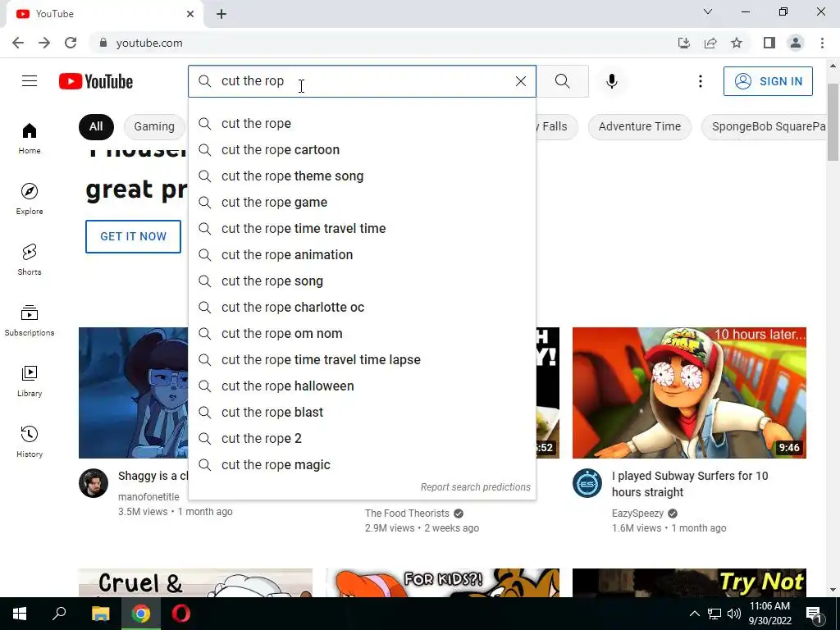The image size is (840, 630).
Task: Select suggestion "cut the rope charlotte oc"
Action: click(362, 307)
